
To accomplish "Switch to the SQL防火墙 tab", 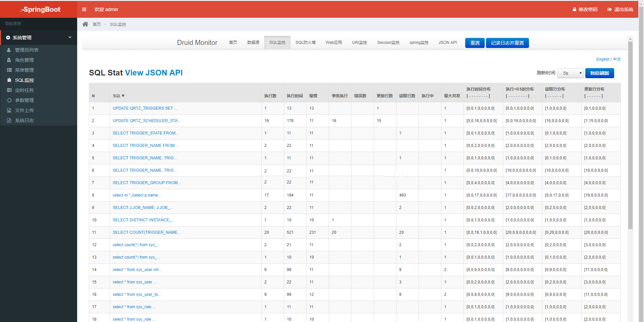I will tap(305, 43).
